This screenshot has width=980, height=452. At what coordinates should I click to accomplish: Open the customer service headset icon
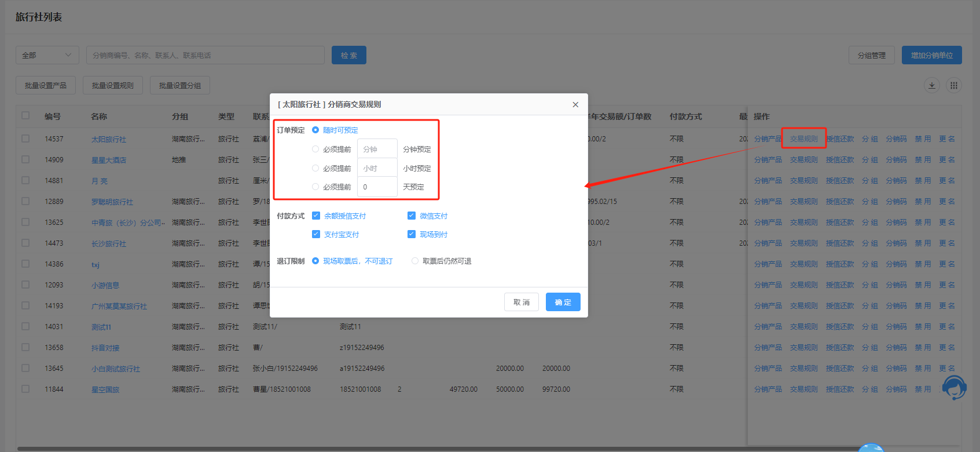954,387
